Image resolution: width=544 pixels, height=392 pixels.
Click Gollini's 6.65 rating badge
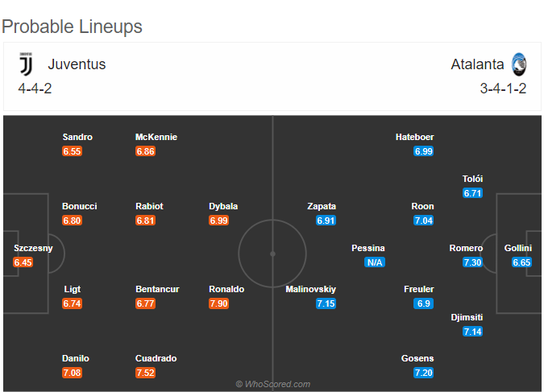521,262
